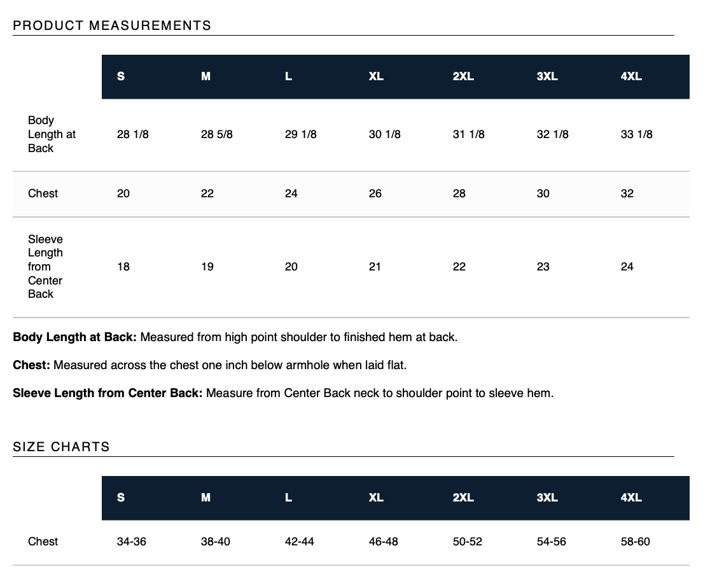This screenshot has height=588, width=710.
Task: Click the chest measurement value 26
Action: (375, 193)
